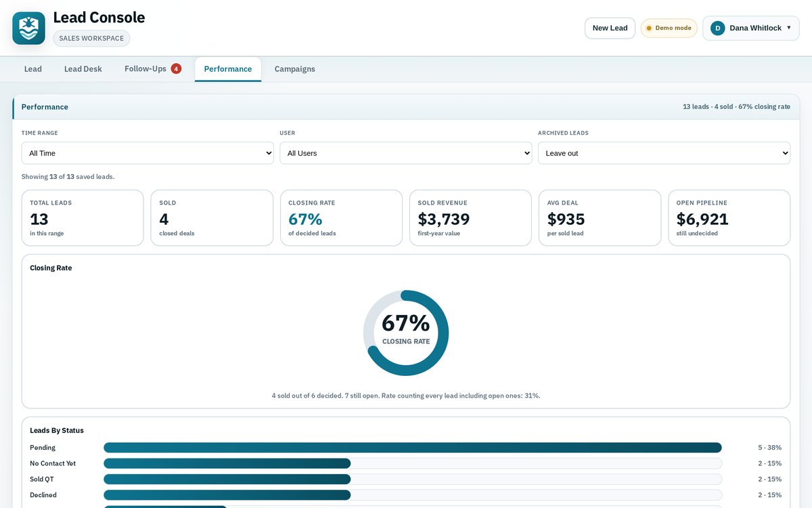This screenshot has height=508, width=812.
Task: Click the Sold Revenue $3,739 card
Action: tap(470, 217)
